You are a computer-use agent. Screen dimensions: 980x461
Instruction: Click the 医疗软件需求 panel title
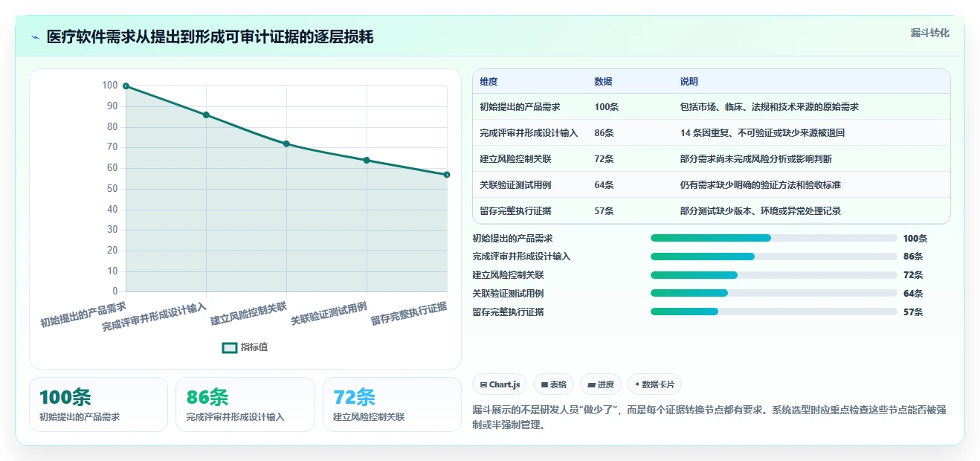[210, 37]
